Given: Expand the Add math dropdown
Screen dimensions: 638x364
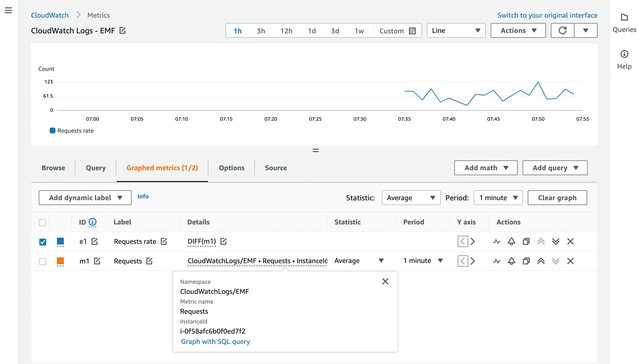Looking at the screenshot, I should click(x=486, y=168).
